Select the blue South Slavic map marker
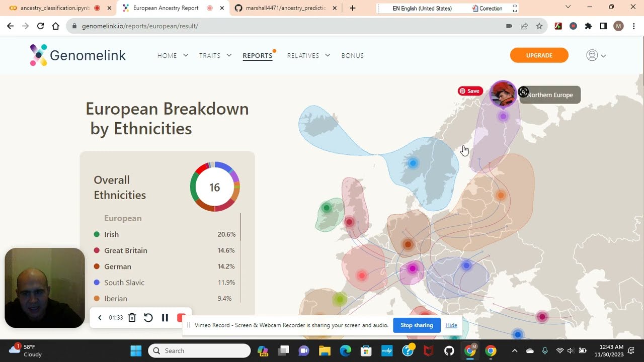This screenshot has width=644, height=362. click(x=466, y=265)
